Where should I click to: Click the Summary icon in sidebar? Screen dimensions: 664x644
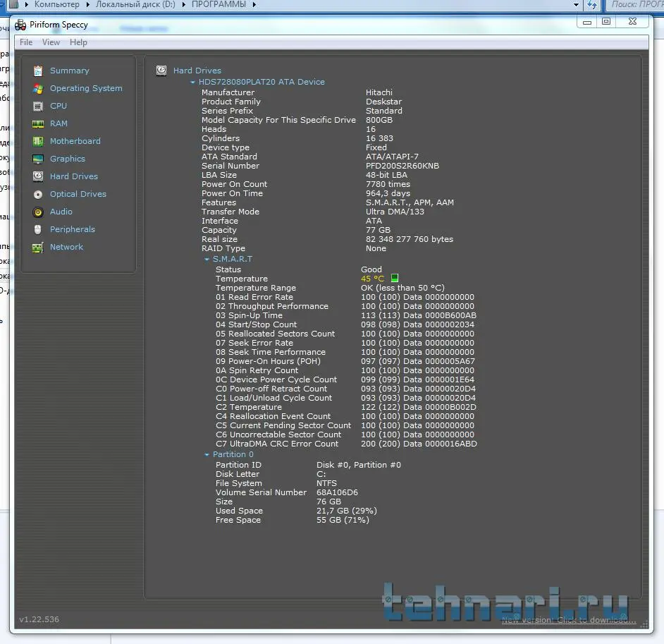click(37, 71)
